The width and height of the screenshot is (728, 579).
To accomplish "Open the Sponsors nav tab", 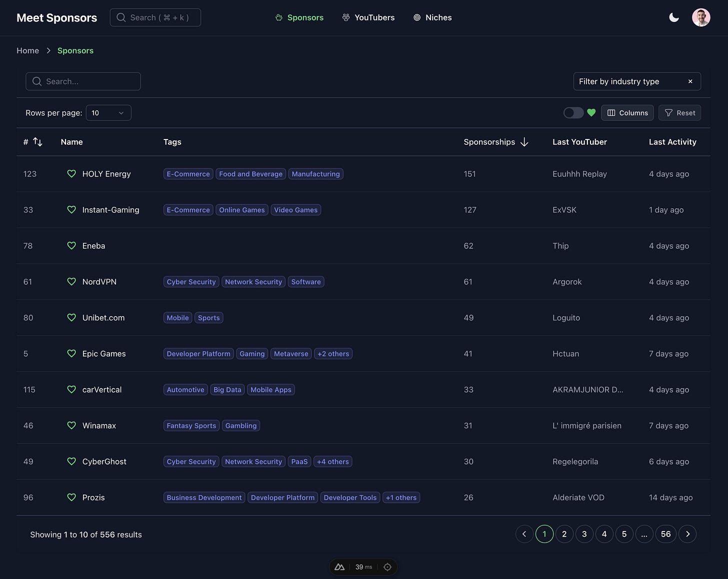I will tap(299, 17).
